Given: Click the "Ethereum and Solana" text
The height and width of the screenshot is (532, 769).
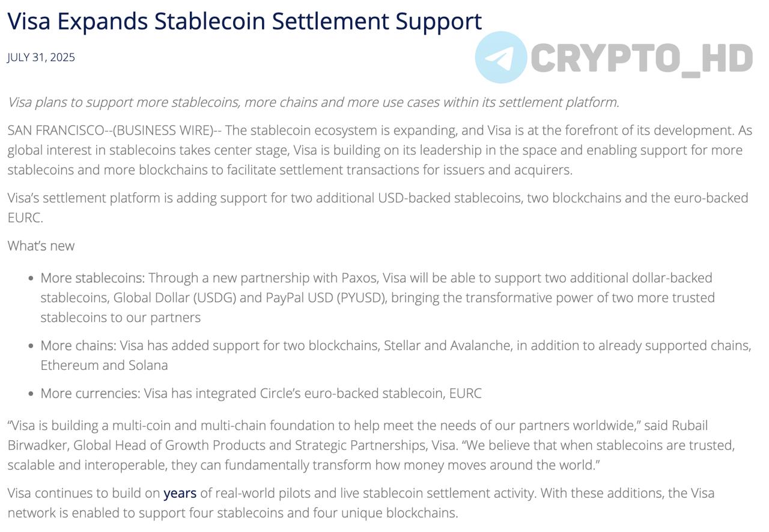Looking at the screenshot, I should (x=104, y=365).
